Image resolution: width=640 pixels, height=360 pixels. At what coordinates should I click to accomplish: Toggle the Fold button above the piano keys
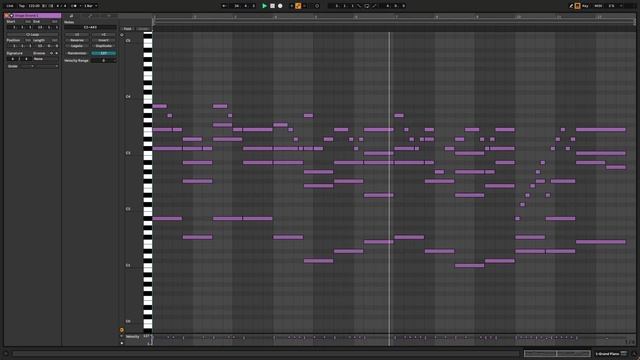point(127,29)
